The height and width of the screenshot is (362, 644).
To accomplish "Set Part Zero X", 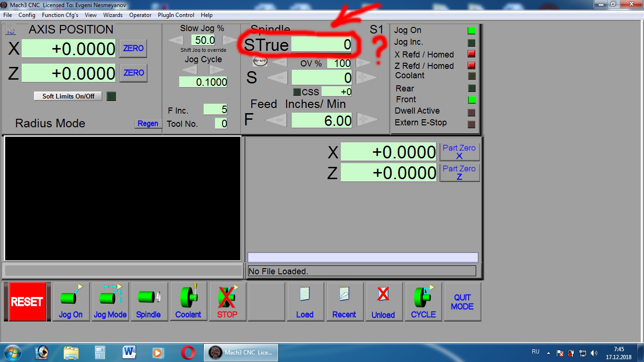I will click(459, 152).
